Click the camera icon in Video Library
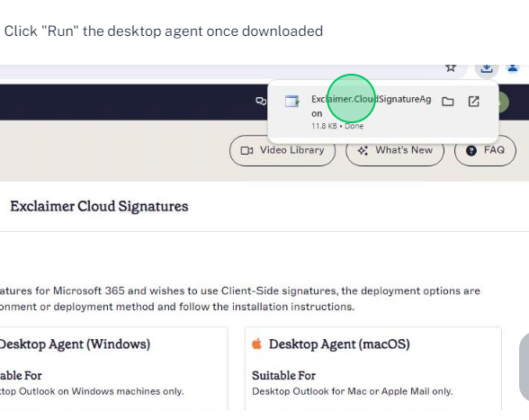This screenshot has height=420, width=529. click(x=247, y=150)
